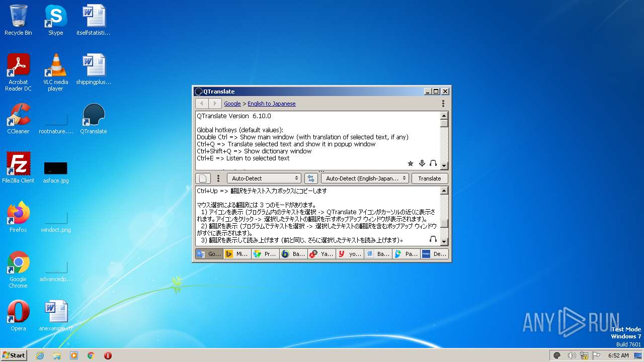
Task: Select the Google service tab
Action: 209,254
